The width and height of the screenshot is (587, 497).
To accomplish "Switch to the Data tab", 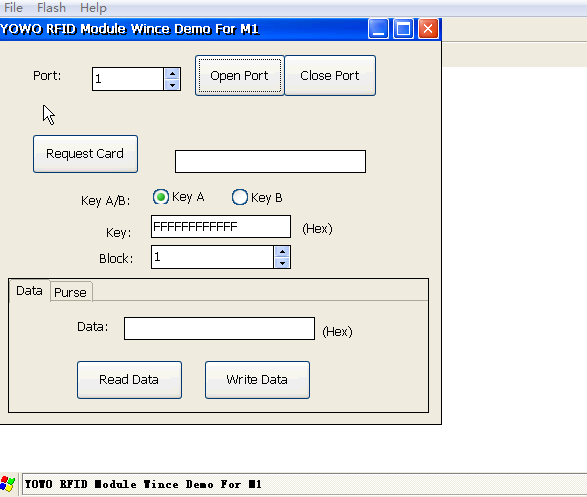I will [29, 290].
